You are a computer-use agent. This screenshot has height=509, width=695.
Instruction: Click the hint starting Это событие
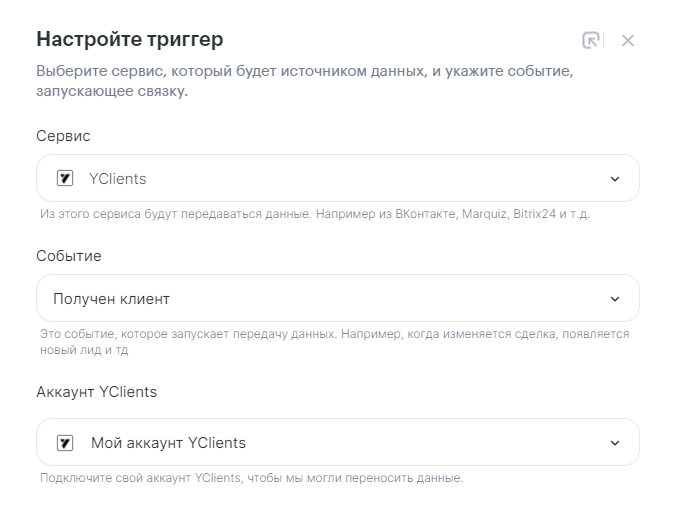point(335,342)
